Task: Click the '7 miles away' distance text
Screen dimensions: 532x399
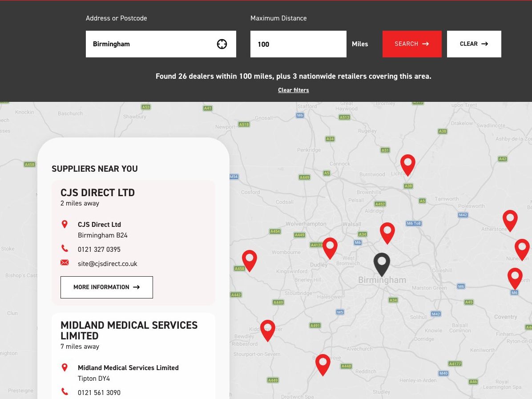Action: (80, 347)
